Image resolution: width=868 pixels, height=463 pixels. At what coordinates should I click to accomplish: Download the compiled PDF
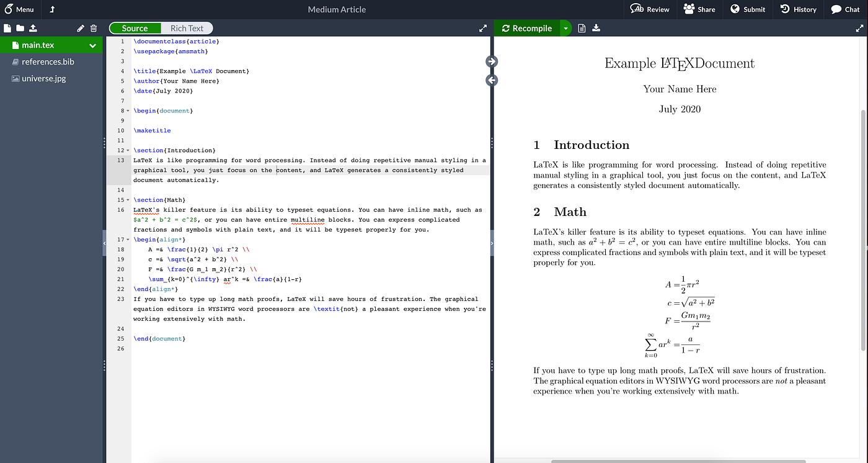(596, 28)
